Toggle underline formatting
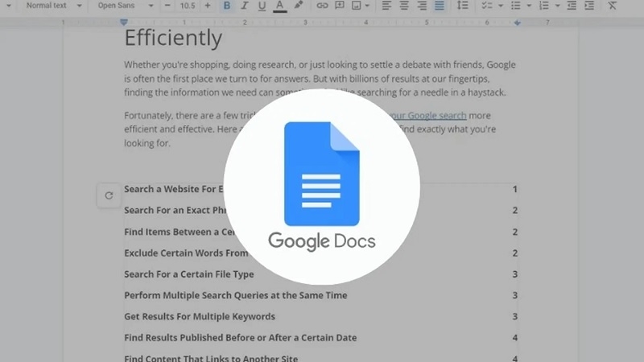Viewport: 644px width, 362px height. point(262,6)
